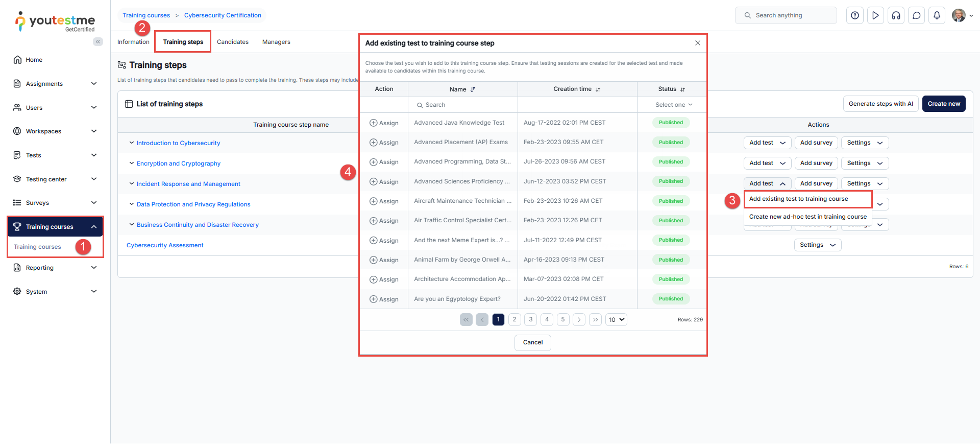Sort tests by Creation time column
The image size is (980, 444).
pos(598,89)
